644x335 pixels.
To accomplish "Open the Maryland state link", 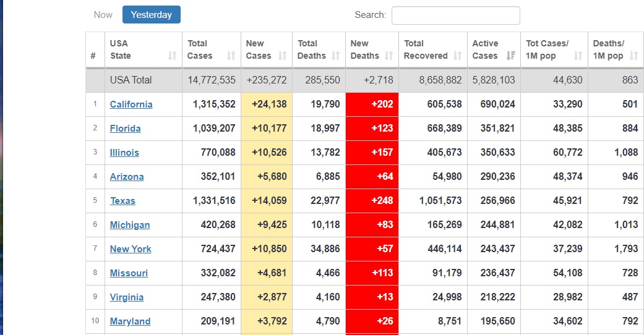I will (130, 321).
